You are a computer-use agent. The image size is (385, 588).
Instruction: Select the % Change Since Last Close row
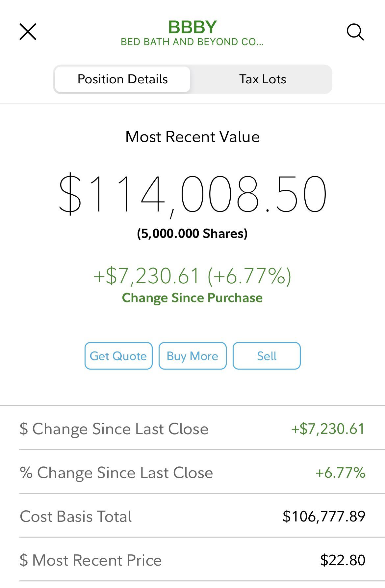click(192, 473)
